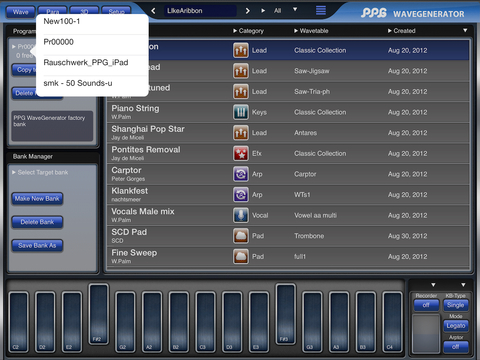This screenshot has height=360, width=480.
Task: Click the Lead icon in the Classic Collection row
Action: 241,50
